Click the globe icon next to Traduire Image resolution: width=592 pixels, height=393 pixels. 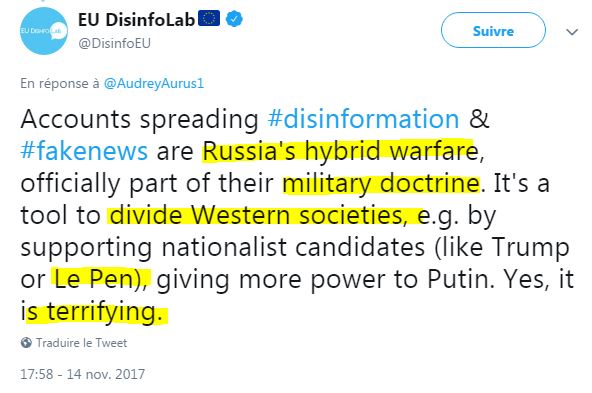coord(26,342)
